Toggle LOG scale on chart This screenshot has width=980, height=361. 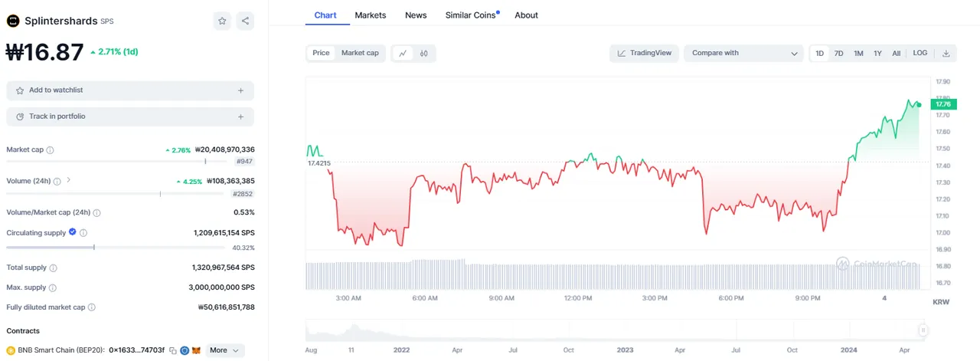[920, 53]
